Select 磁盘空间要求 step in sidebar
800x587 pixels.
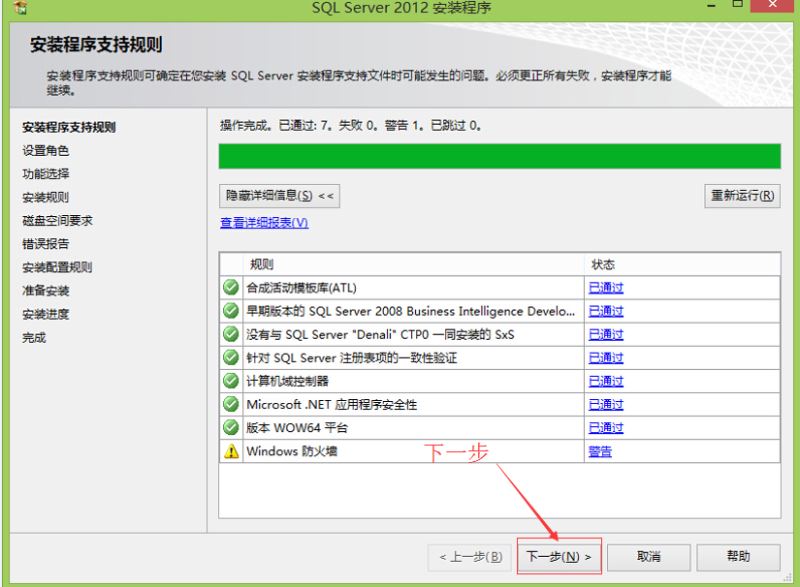pos(58,221)
